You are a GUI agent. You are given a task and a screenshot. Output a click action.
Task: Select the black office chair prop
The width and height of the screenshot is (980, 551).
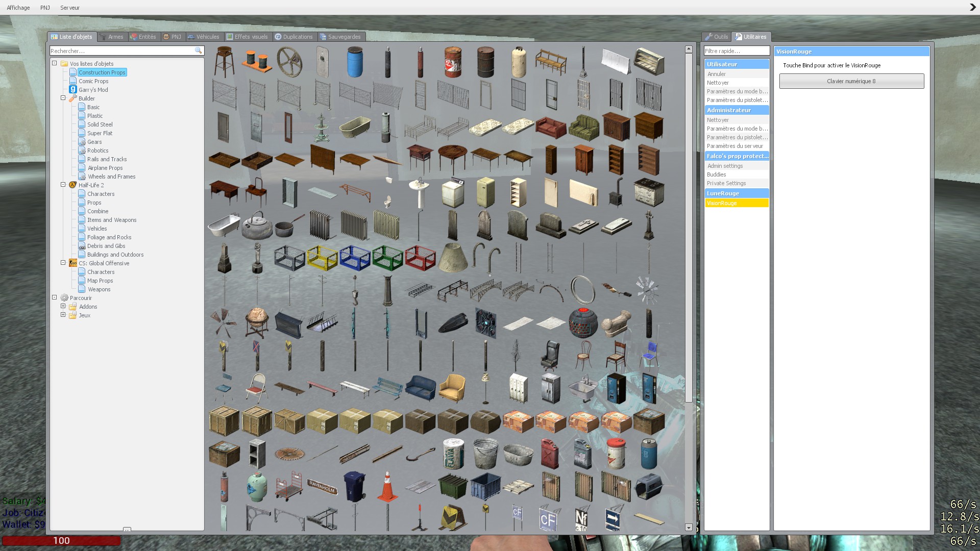(551, 356)
